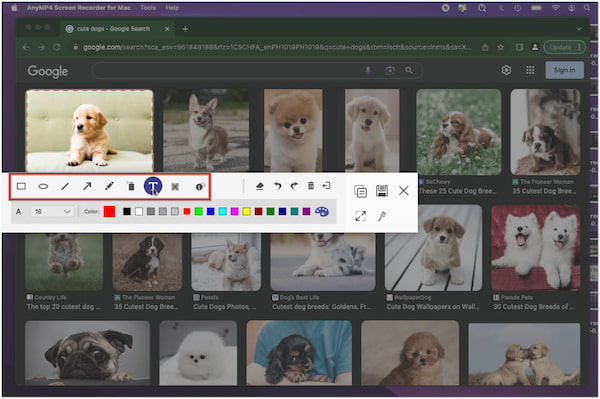Delete all annotations with trash icon

[x=311, y=186]
